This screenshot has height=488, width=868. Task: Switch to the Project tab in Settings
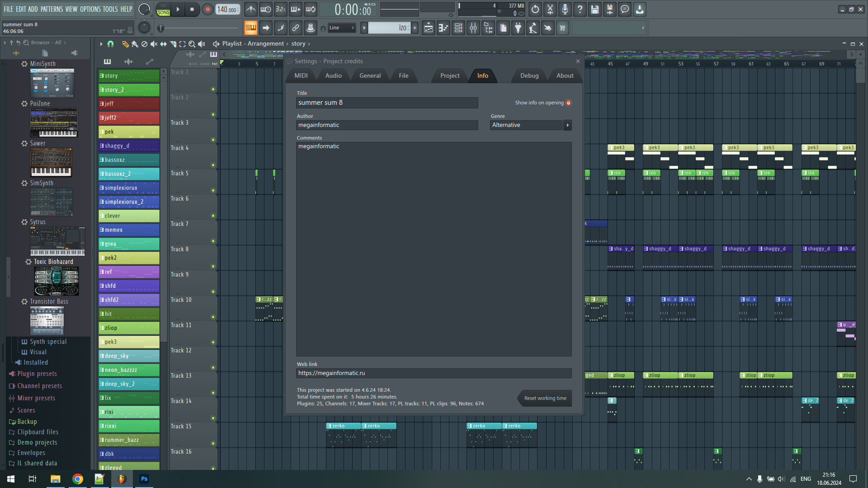(450, 75)
